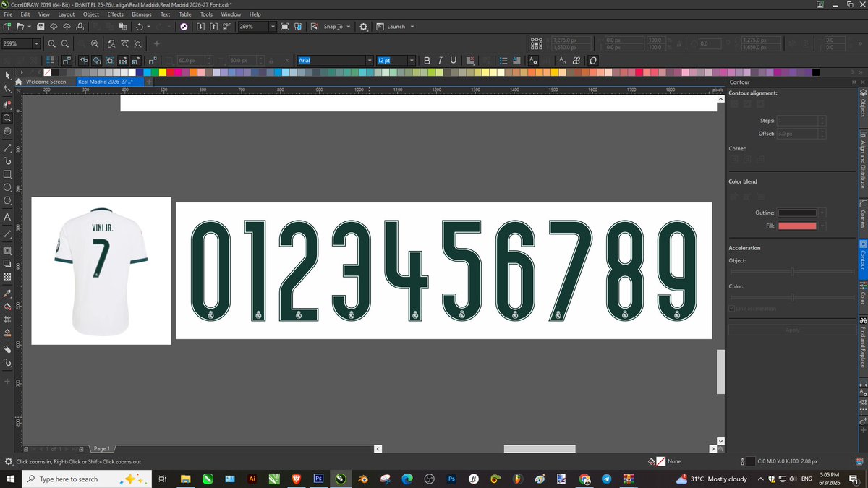Select the Text tool (A)
The width and height of the screenshot is (868, 488).
coord(7,217)
